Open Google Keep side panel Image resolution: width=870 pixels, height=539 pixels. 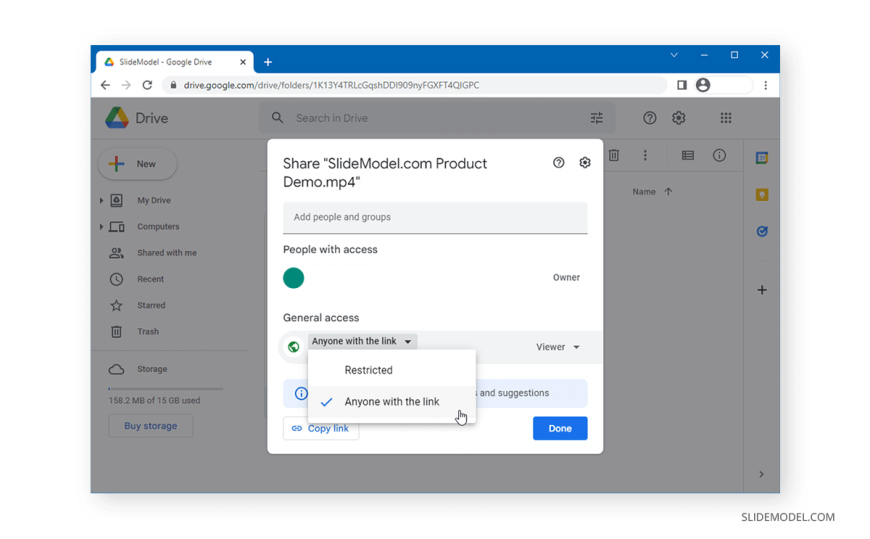[x=762, y=194]
